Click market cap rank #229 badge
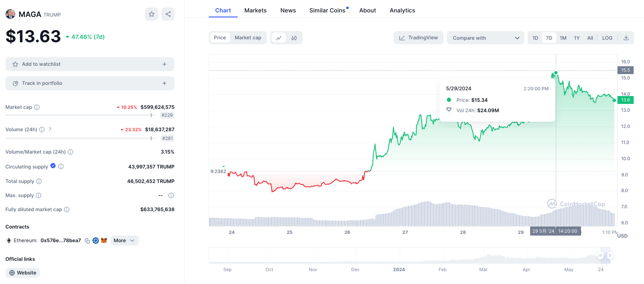The height and width of the screenshot is (284, 644). pos(167,116)
